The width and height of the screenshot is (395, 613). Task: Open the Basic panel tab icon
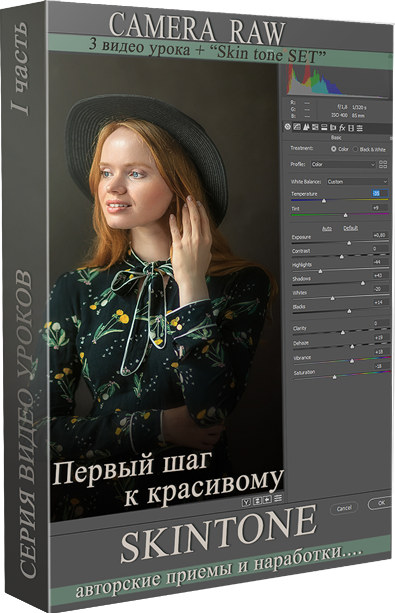click(288, 126)
